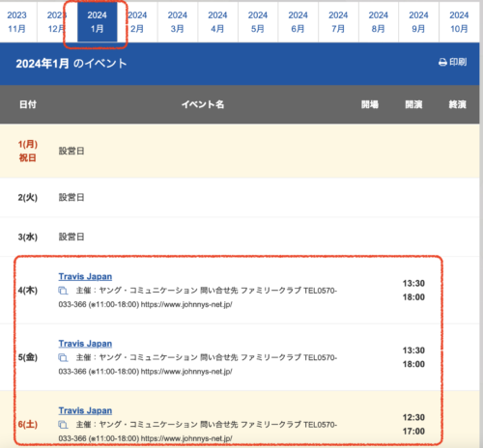Click 設営日 text in the 2(火) row
Image resolution: width=483 pixels, height=448 pixels.
tap(71, 197)
